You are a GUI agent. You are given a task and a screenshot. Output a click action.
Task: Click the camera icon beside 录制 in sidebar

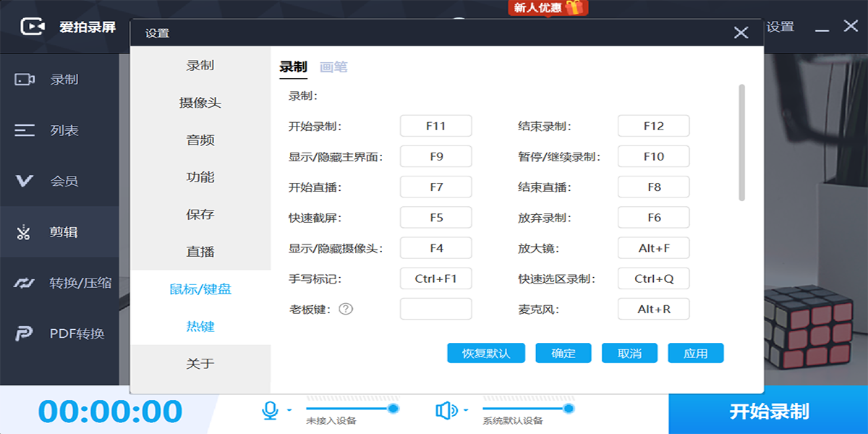[25, 80]
